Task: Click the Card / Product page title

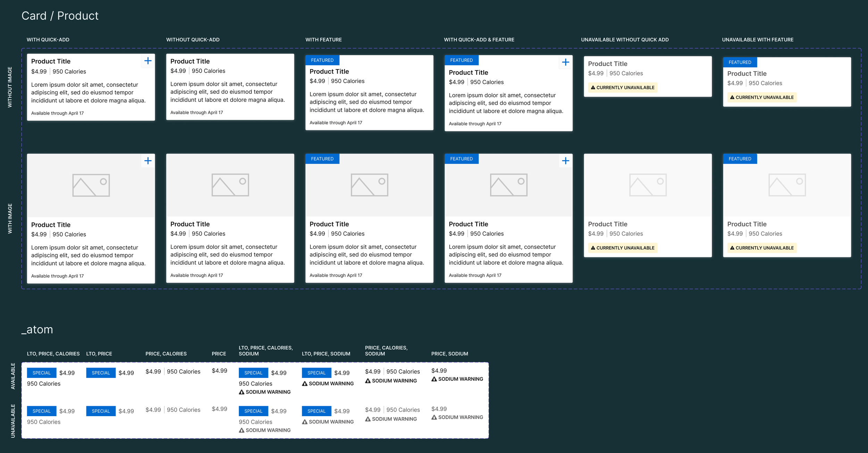Action: click(60, 16)
